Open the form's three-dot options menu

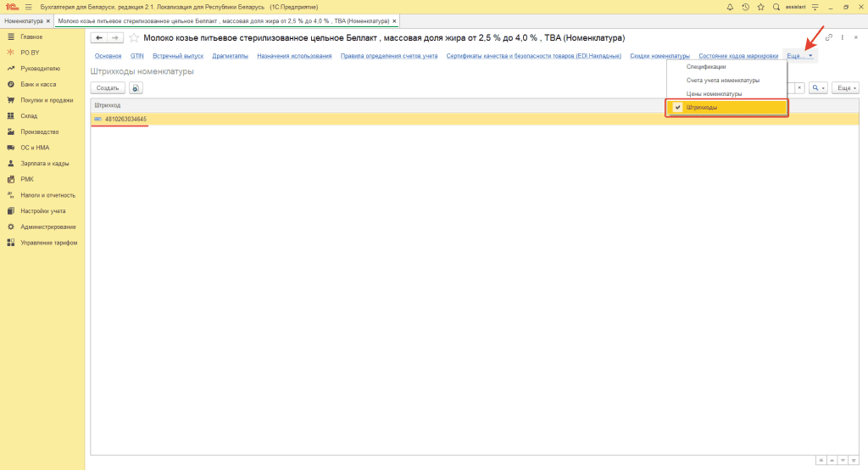(x=842, y=37)
